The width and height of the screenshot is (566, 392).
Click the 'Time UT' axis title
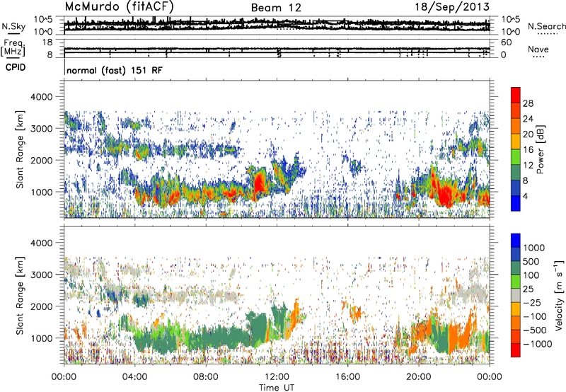[277, 388]
